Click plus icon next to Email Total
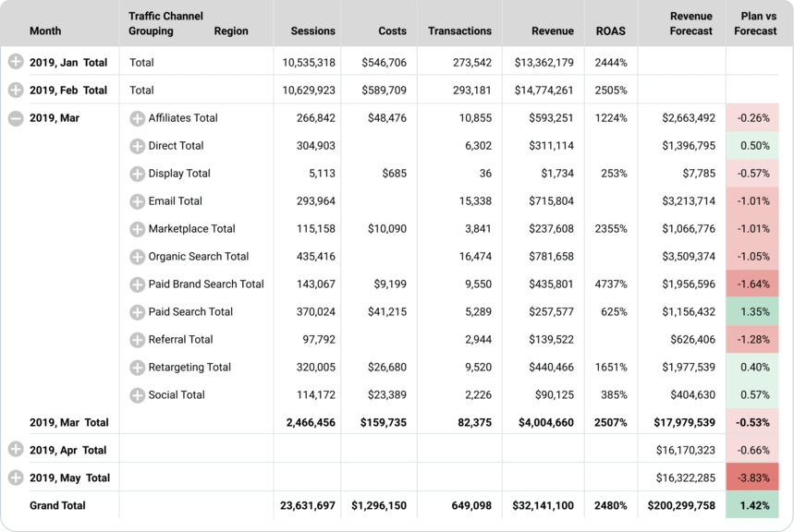The height and width of the screenshot is (532, 794). click(x=137, y=201)
